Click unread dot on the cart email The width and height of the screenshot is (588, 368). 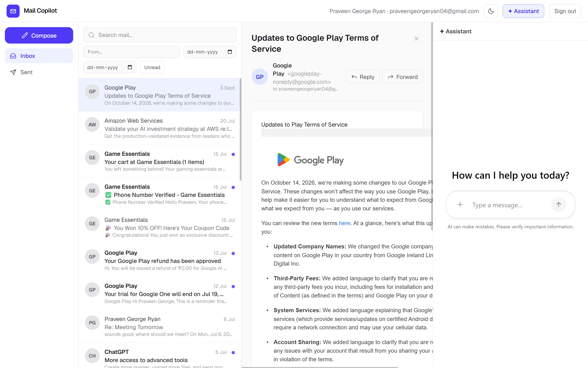click(233, 154)
